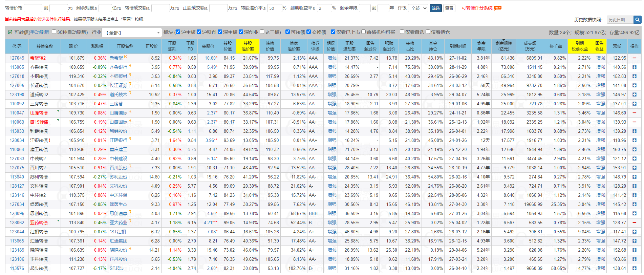Click plus icon in 长证转债 row
This screenshot has width=644, height=275.
click(634, 86)
